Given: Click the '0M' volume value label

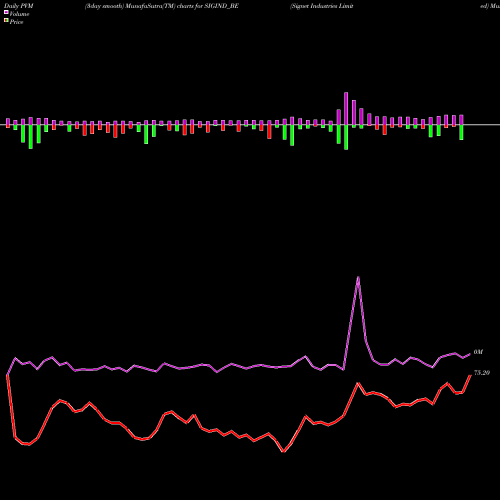Looking at the screenshot, I should pyautogui.click(x=478, y=352).
